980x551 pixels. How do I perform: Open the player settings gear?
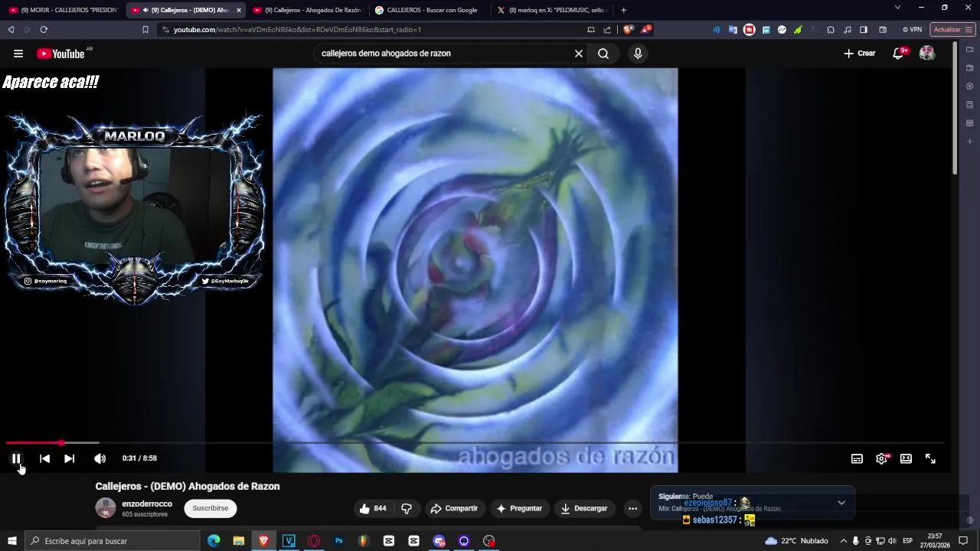coord(881,458)
